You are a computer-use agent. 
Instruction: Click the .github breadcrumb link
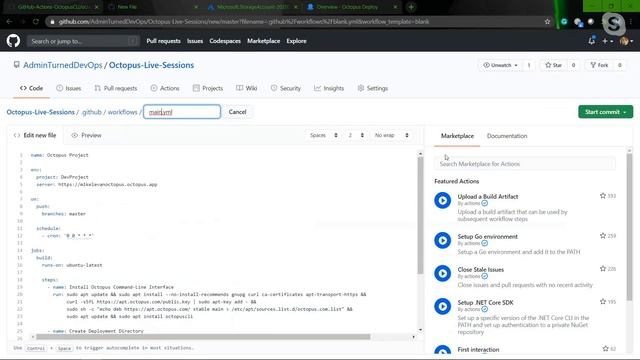click(91, 112)
